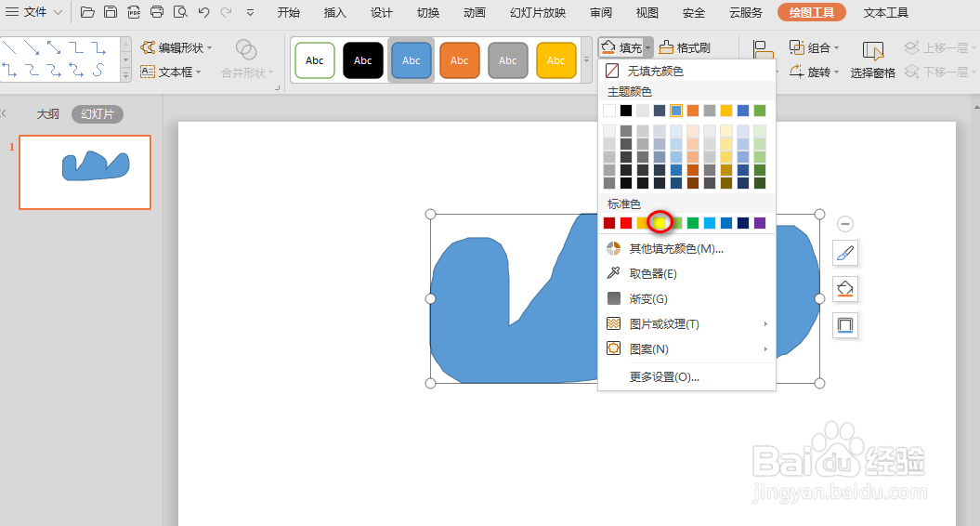Pick the light blue standard color
Viewport: 980px width, 526px height.
pos(710,223)
